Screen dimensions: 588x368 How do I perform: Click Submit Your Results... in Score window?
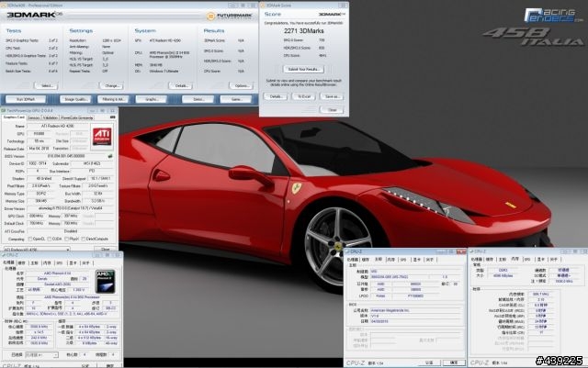click(x=303, y=70)
